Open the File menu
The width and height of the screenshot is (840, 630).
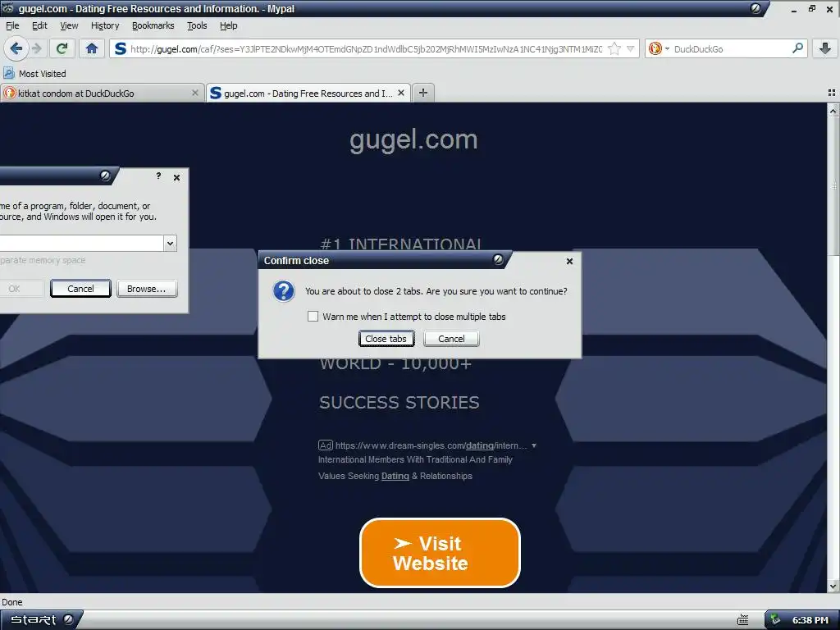pyautogui.click(x=12, y=25)
